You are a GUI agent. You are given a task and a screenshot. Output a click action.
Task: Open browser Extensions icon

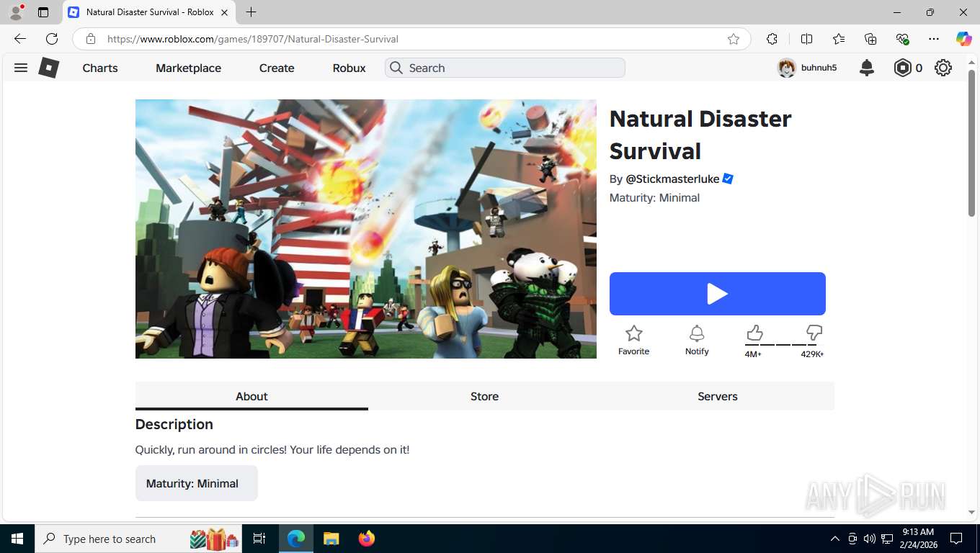(x=772, y=39)
